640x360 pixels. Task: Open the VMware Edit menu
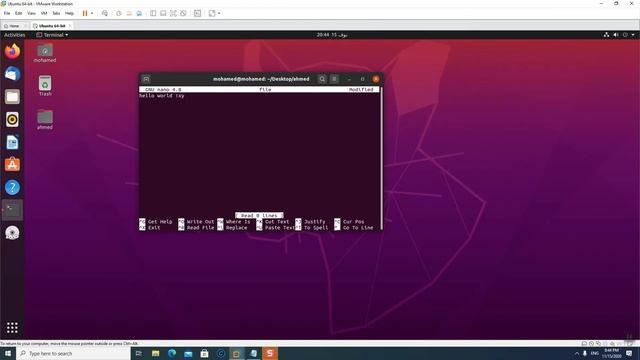19,13
